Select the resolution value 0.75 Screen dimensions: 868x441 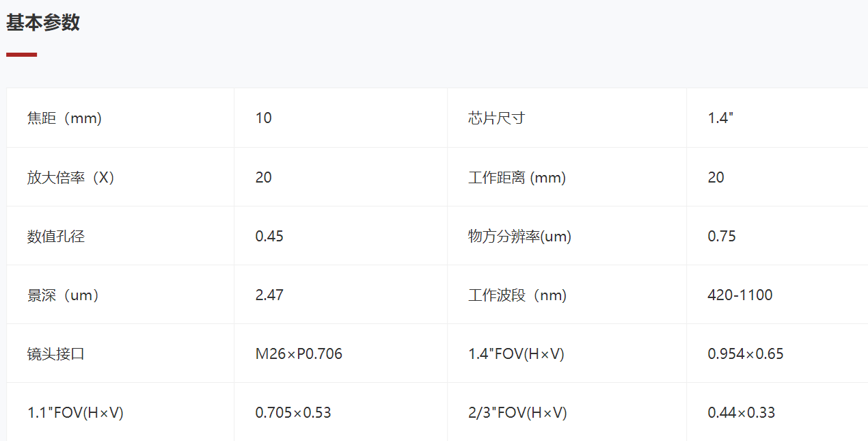coord(722,237)
